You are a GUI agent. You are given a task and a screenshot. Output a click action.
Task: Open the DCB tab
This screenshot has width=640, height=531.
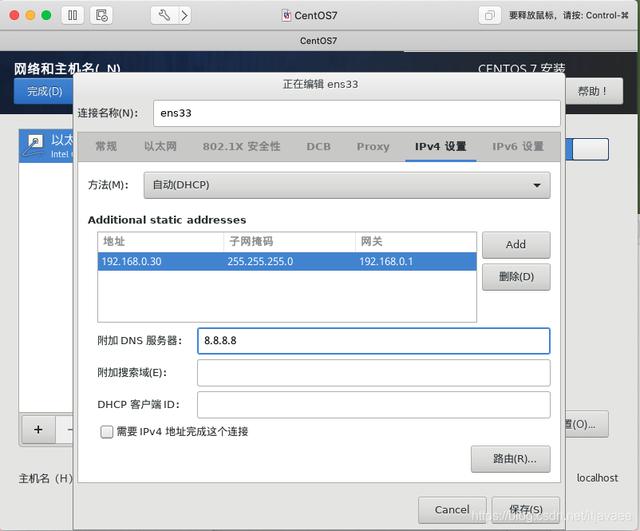[319, 147]
